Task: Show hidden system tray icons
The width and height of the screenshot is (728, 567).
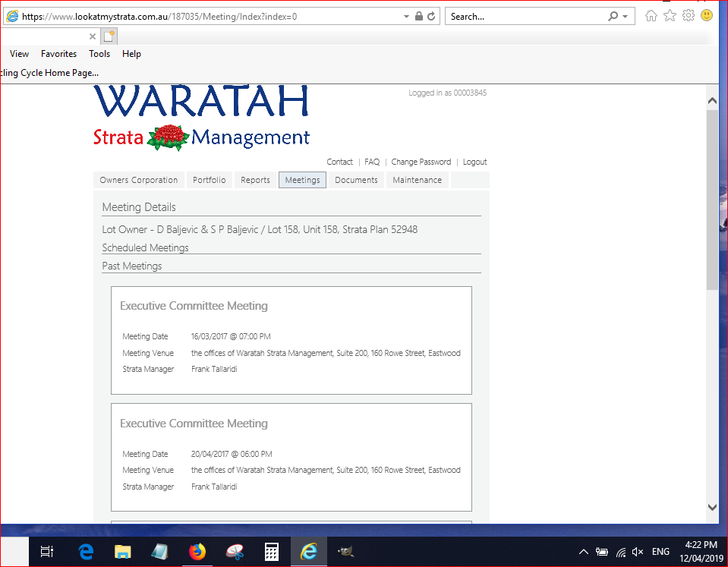Action: coord(584,552)
